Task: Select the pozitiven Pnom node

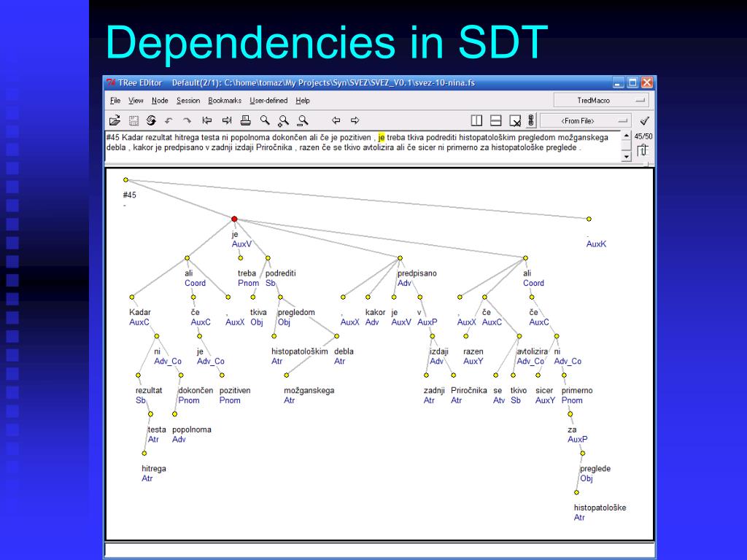Action: 222,376
